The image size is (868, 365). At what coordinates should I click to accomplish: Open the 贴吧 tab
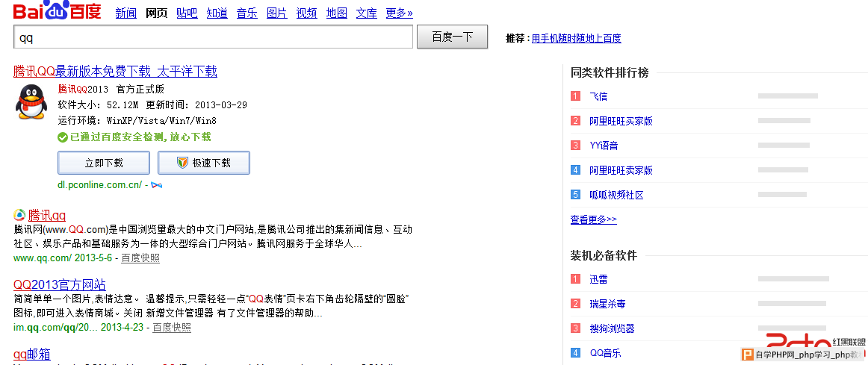click(187, 13)
